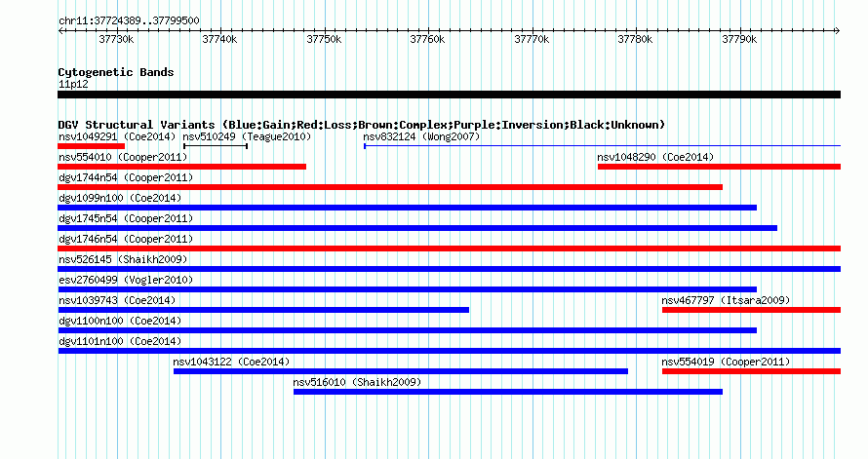Select the red nsv1048290 loss bar

719,167
